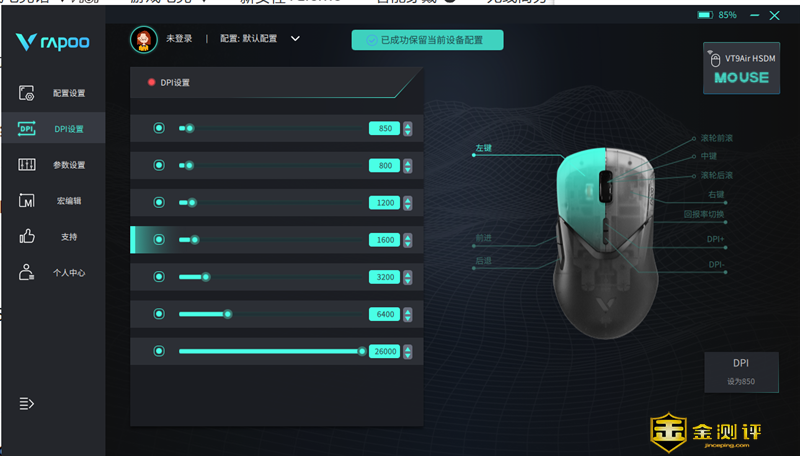Image resolution: width=800 pixels, height=456 pixels.
Task: Click the user avatar icon
Action: [144, 39]
